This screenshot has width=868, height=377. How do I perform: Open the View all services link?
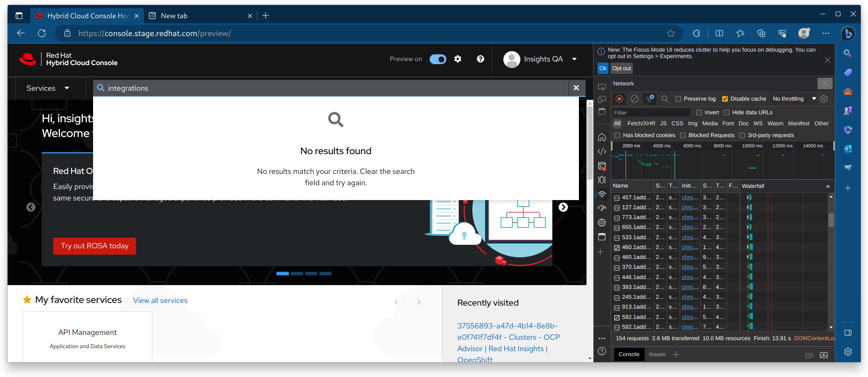click(160, 300)
